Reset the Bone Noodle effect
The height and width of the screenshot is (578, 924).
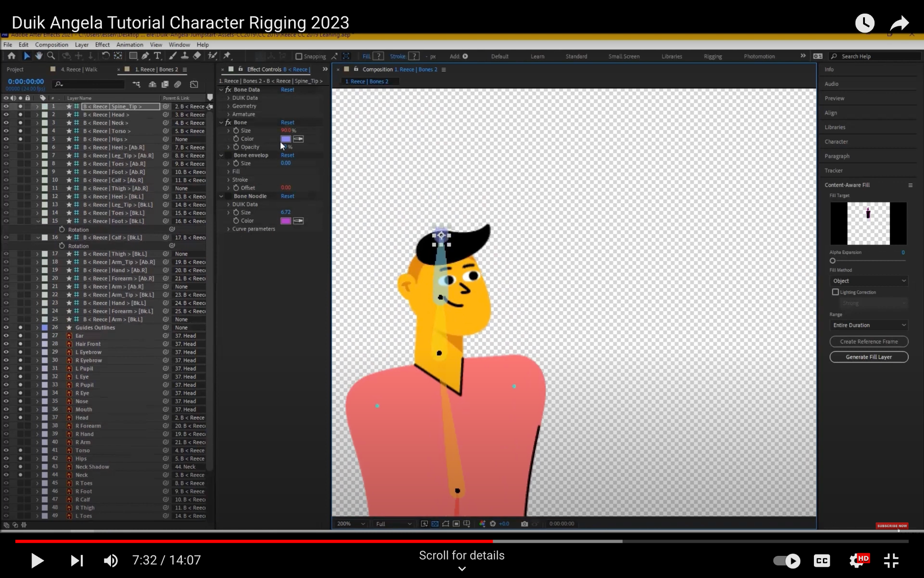point(287,196)
